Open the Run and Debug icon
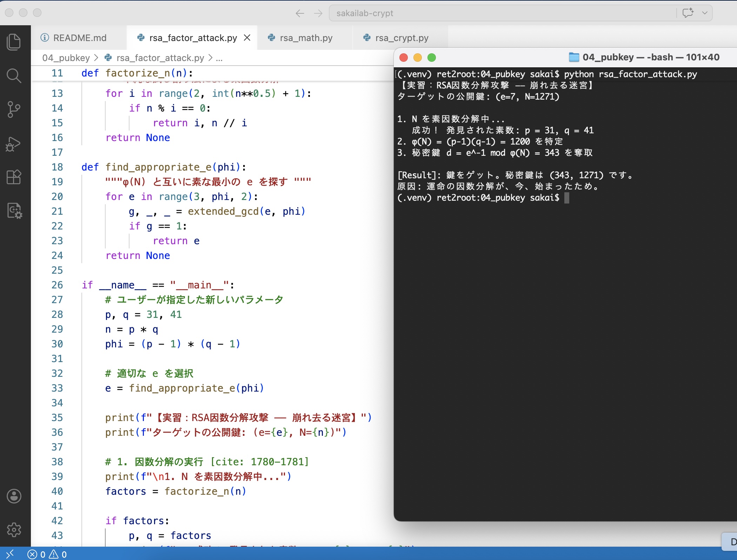The height and width of the screenshot is (560, 737). pyautogui.click(x=14, y=144)
